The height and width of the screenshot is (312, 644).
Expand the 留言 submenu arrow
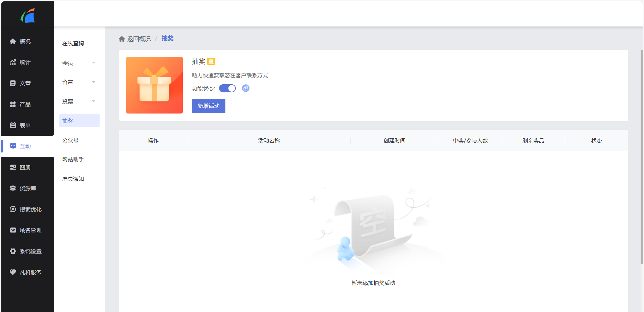coord(94,82)
